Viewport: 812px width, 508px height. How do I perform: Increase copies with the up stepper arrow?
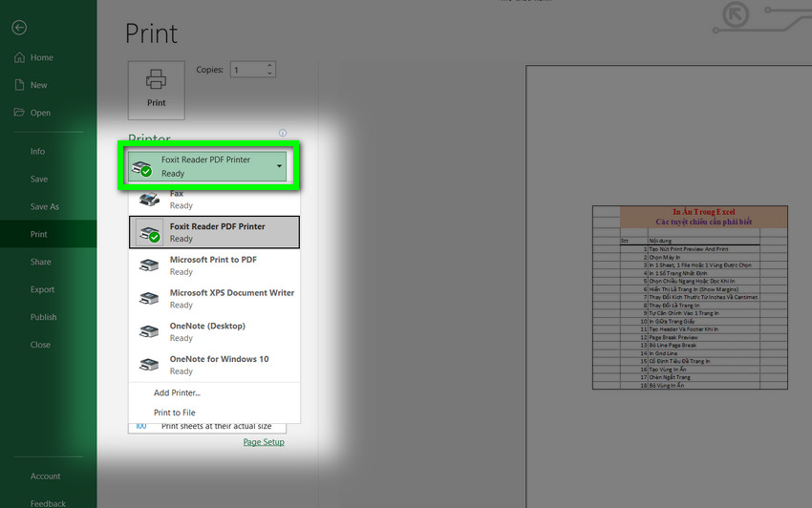tap(270, 66)
